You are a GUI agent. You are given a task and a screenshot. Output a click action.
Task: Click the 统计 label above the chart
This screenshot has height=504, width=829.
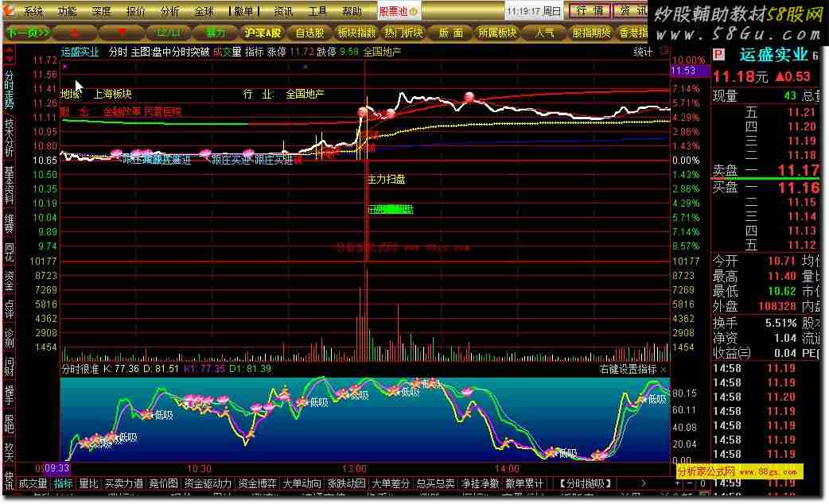coord(642,52)
